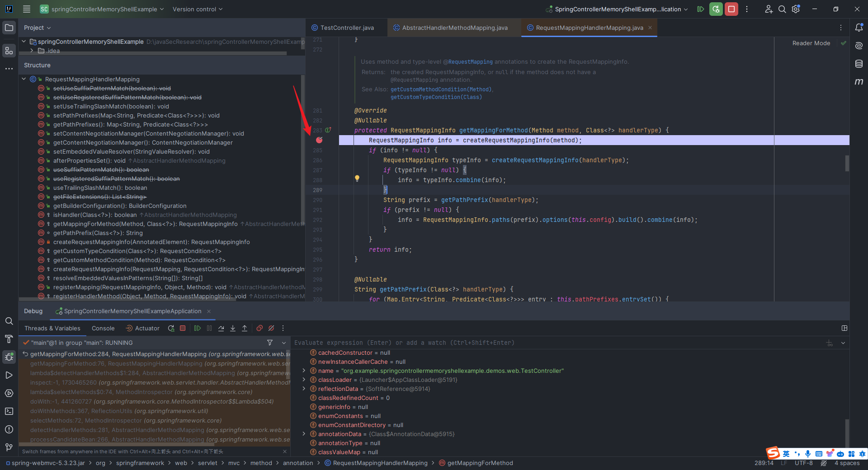Toggle the overriding-method gutter marker on line 283
This screenshot has width=868, height=470.
point(328,130)
